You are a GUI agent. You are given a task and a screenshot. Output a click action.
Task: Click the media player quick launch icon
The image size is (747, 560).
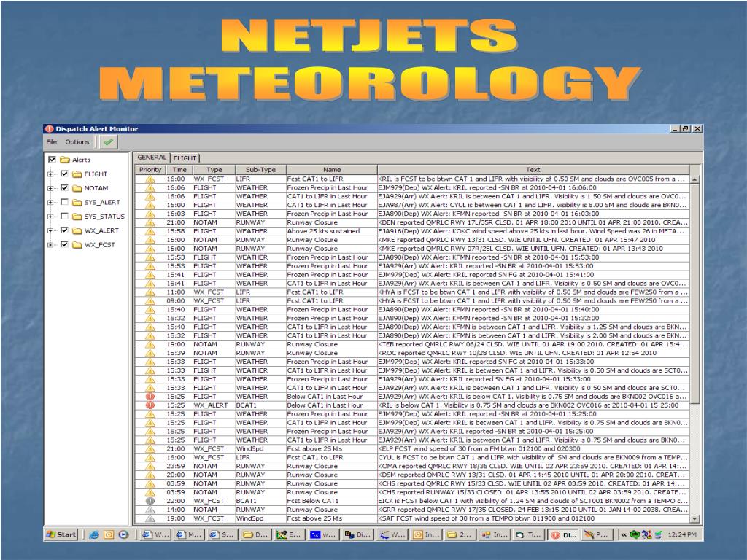point(124,534)
